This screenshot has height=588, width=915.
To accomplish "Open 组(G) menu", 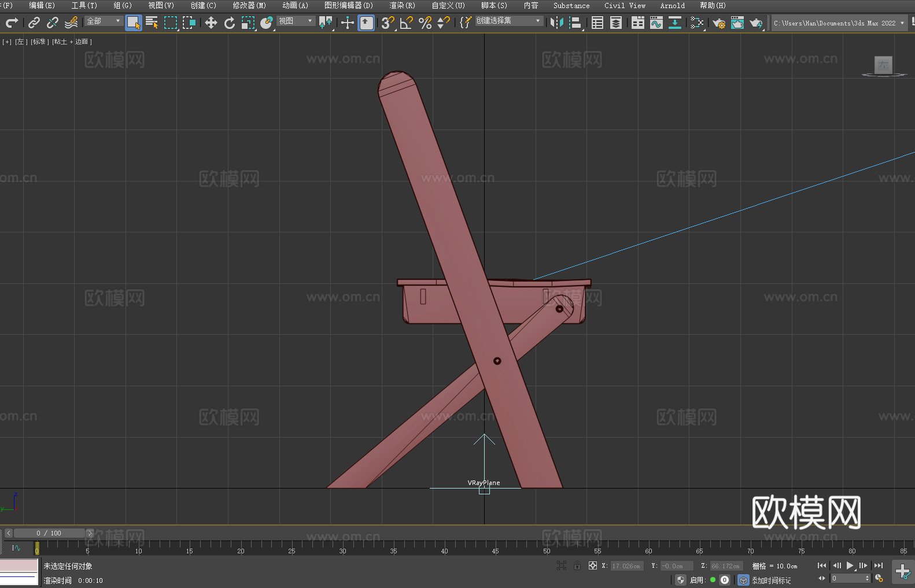I will tap(122, 5).
